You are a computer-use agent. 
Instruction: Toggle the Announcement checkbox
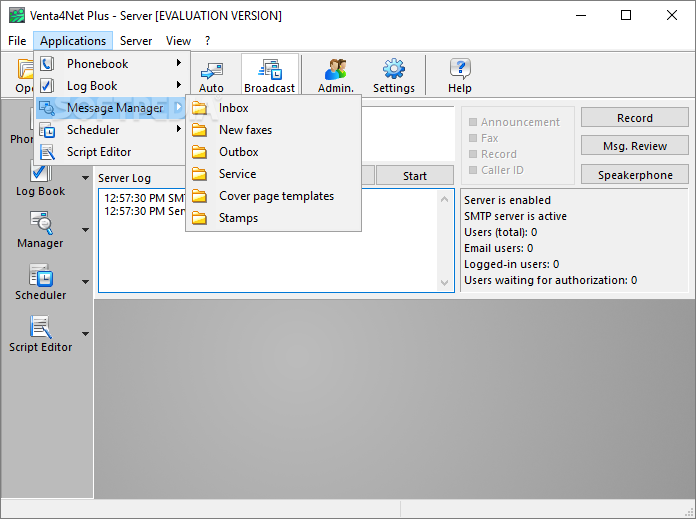click(473, 122)
